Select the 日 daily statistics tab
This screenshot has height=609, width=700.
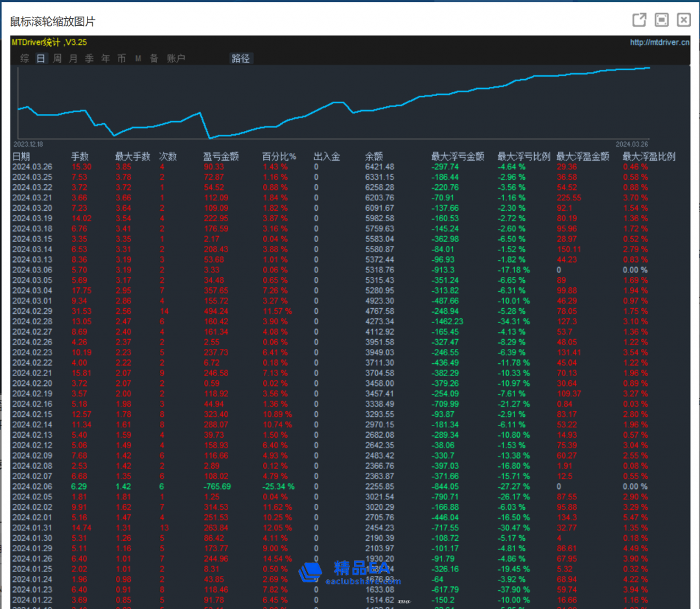(x=41, y=58)
